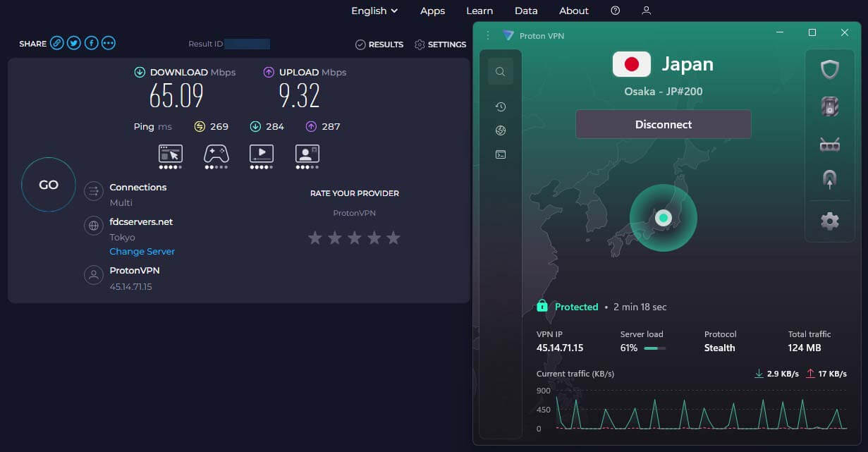
Task: Click the VPN IP 45.14.71.15 value
Action: coord(560,348)
